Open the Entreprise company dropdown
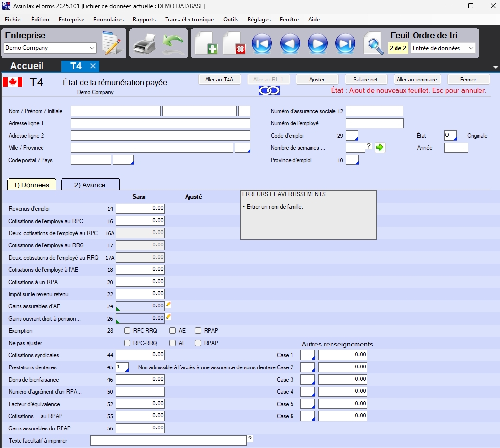Viewport: 500px width, 448px height. pyautogui.click(x=50, y=48)
